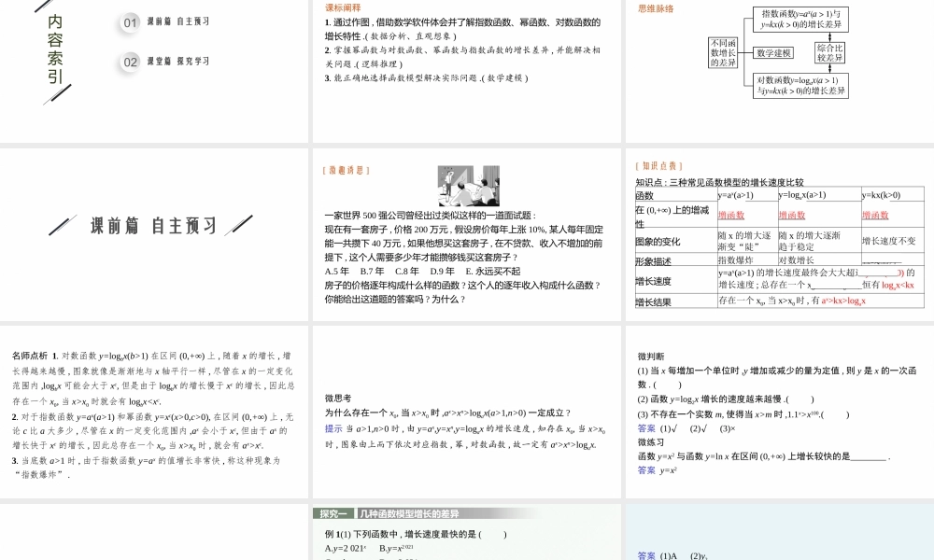Click the "01" numbered circle icon
Viewport: 934px width, 560px height.
point(129,22)
